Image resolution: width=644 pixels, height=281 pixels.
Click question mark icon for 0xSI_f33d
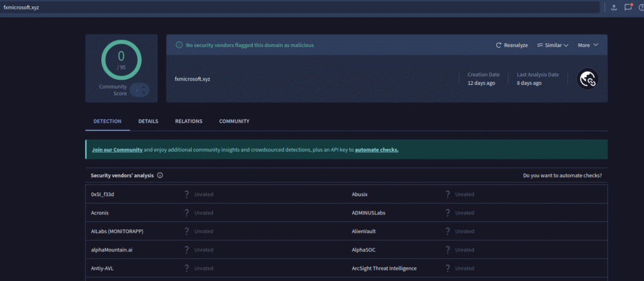tap(186, 194)
